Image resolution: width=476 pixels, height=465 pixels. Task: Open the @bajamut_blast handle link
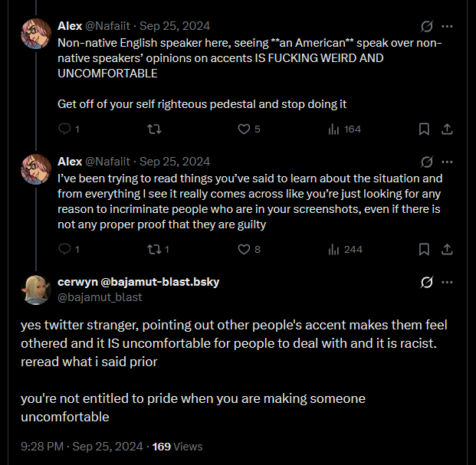pyautogui.click(x=100, y=297)
